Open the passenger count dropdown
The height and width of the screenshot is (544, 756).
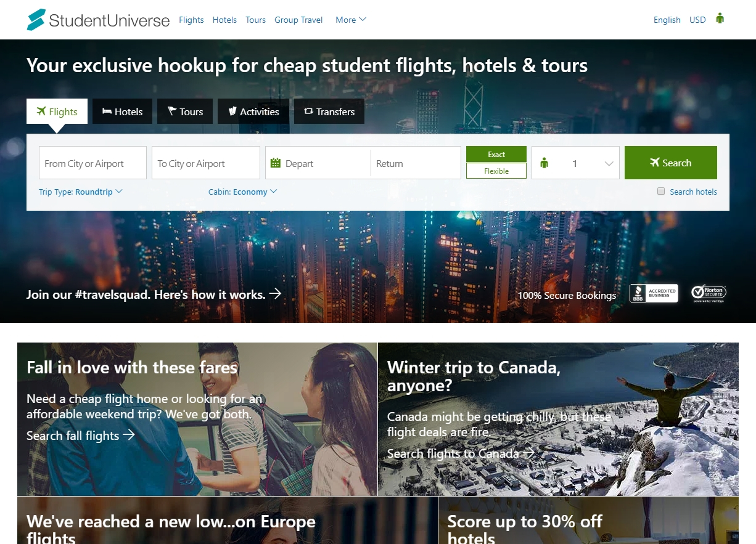pyautogui.click(x=575, y=163)
